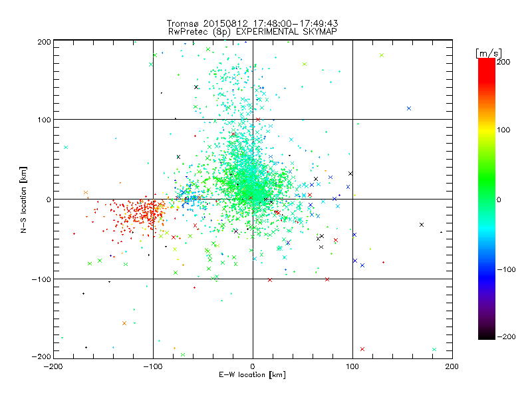The height and width of the screenshot is (399, 532).
Task: Click the orange X marker in the lower left
Action: point(124,323)
